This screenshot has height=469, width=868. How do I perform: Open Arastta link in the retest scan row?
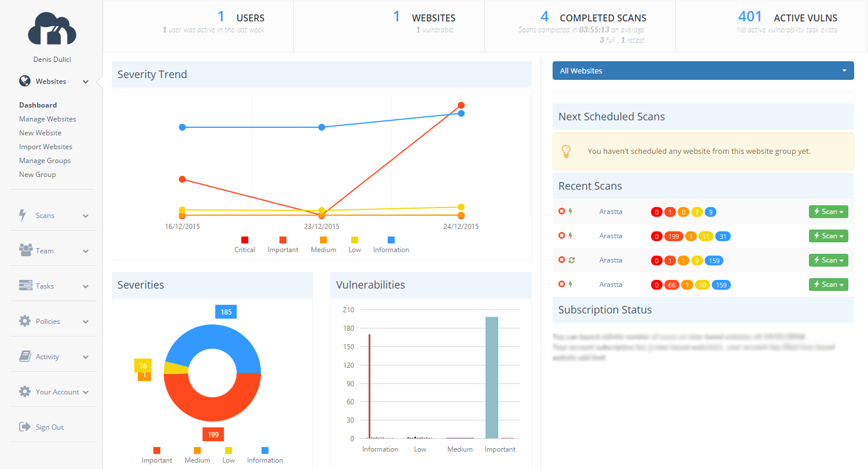(610, 260)
